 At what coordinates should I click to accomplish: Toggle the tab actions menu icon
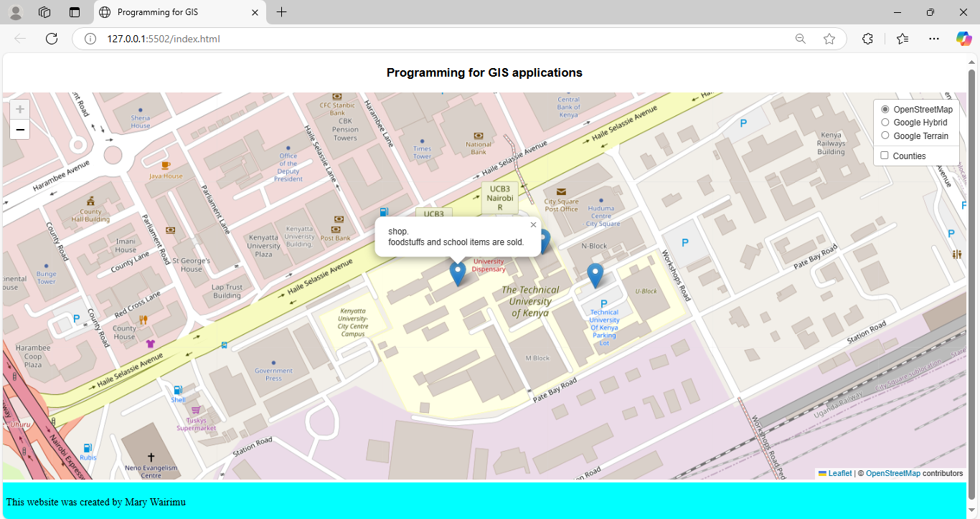pyautogui.click(x=75, y=12)
